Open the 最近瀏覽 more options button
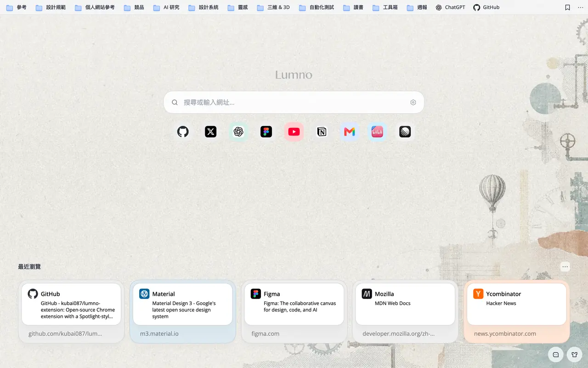 pyautogui.click(x=565, y=267)
